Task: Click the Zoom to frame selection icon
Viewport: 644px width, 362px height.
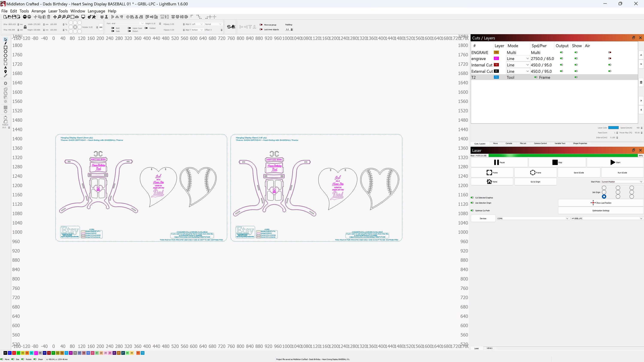Action: click(x=73, y=17)
